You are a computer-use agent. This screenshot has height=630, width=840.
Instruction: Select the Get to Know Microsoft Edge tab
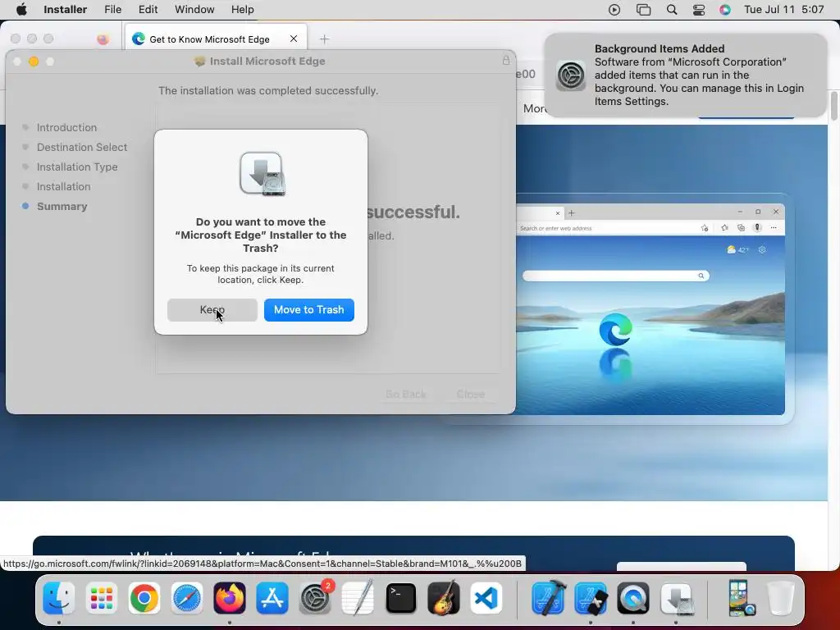click(x=216, y=39)
